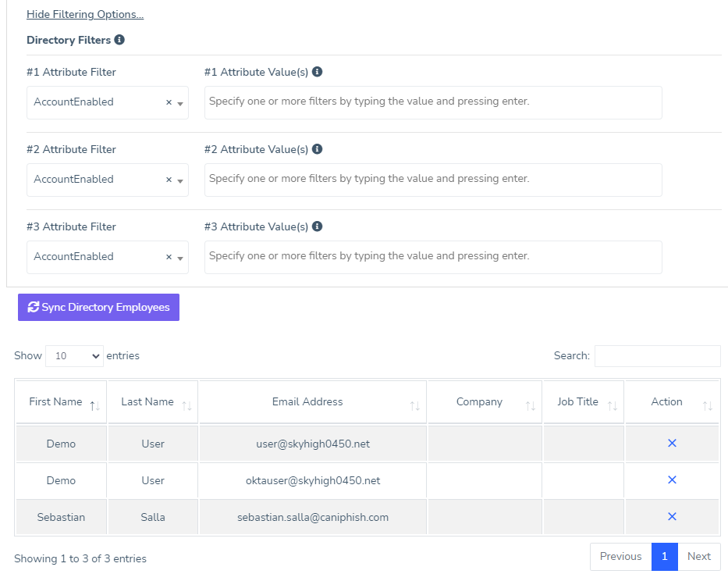The width and height of the screenshot is (728, 574).
Task: Click info icon next to Directory Filters
Action: pyautogui.click(x=119, y=40)
